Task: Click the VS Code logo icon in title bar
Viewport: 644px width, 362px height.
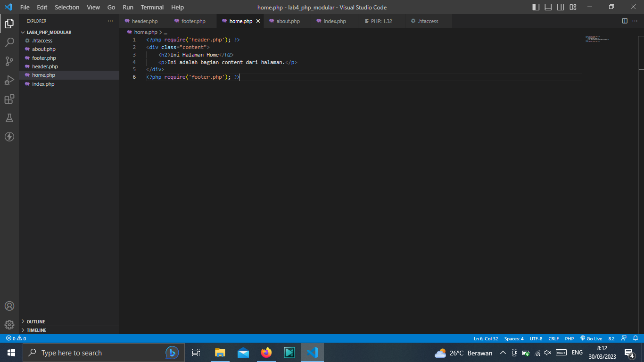Action: 8,7
